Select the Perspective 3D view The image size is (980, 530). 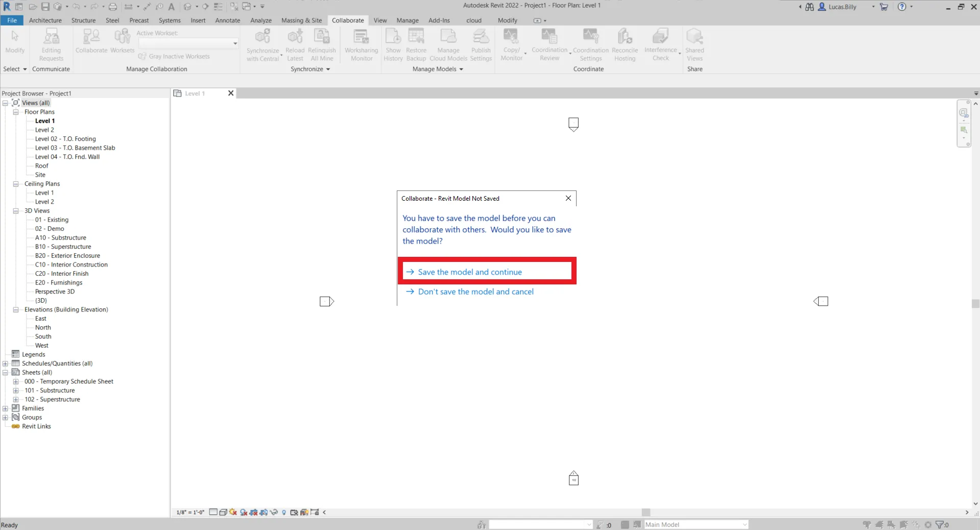pyautogui.click(x=55, y=292)
